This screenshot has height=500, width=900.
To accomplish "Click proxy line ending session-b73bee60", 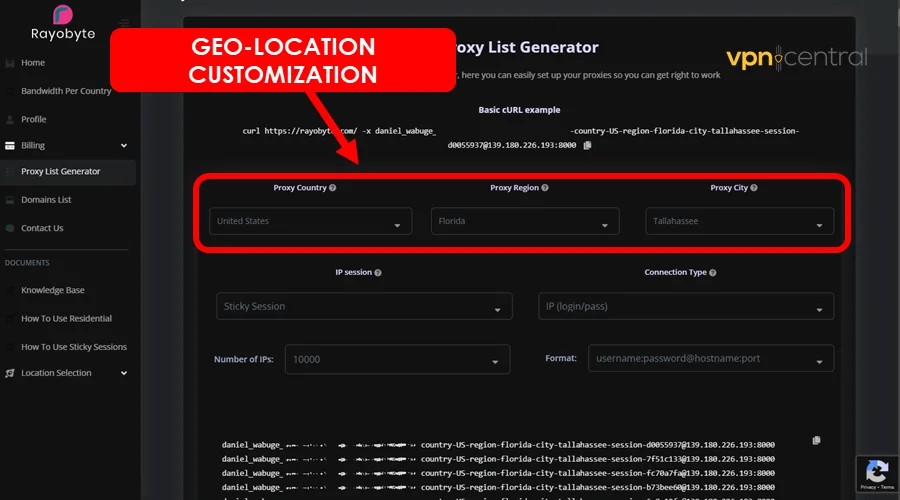I will pos(498,487).
